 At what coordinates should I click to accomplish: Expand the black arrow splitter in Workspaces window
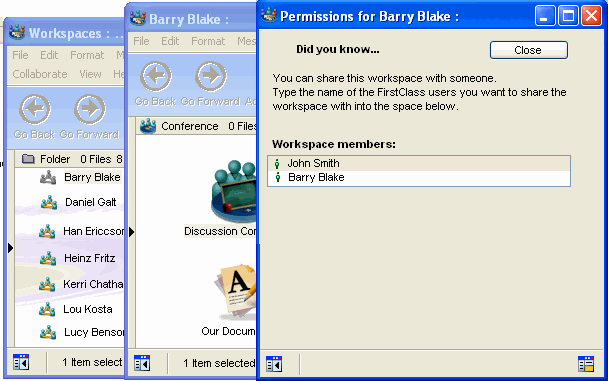click(10, 248)
